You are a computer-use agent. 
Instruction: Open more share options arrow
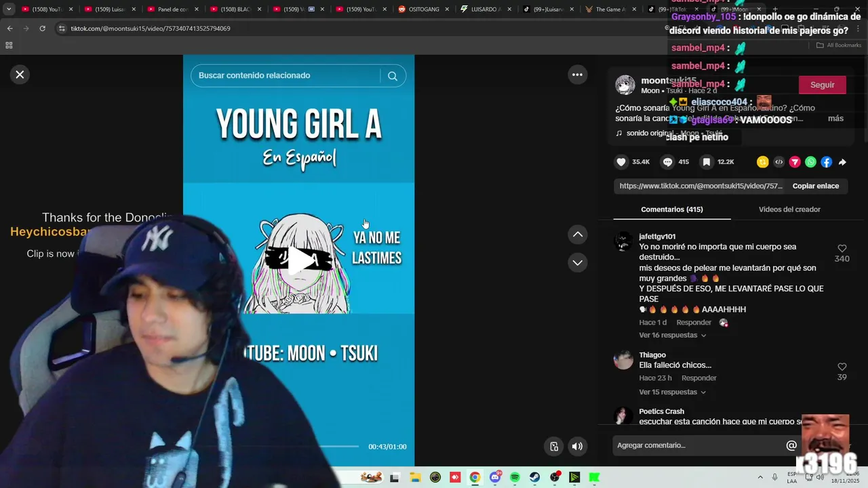click(x=842, y=162)
